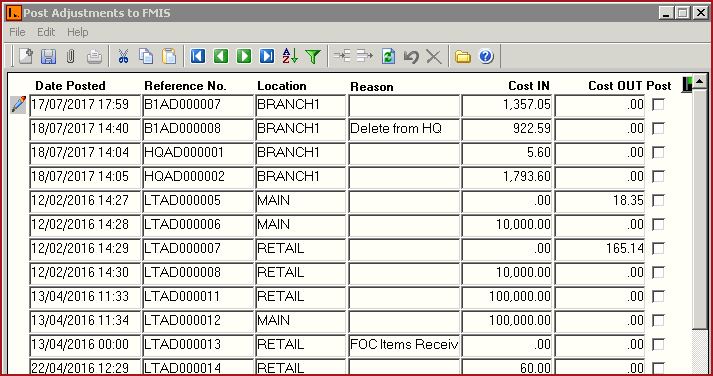
Task: Check Post box for B1AD000008
Action: coord(658,129)
